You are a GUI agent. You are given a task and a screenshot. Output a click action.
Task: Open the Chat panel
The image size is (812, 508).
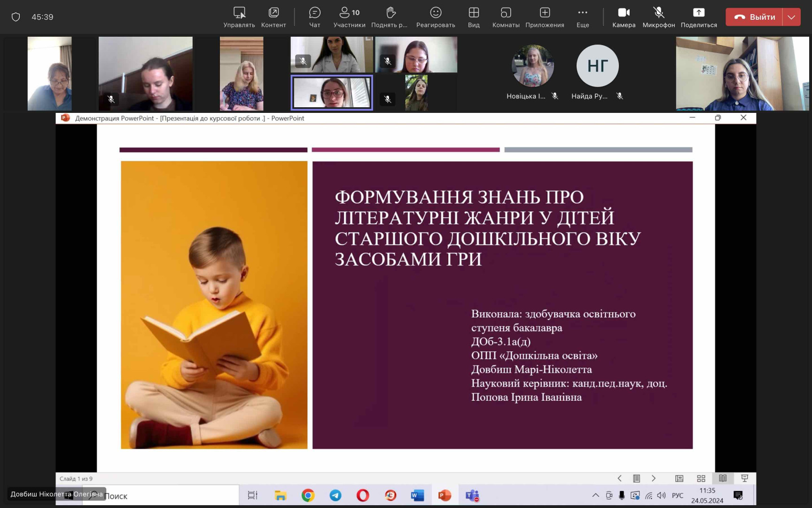tap(314, 17)
